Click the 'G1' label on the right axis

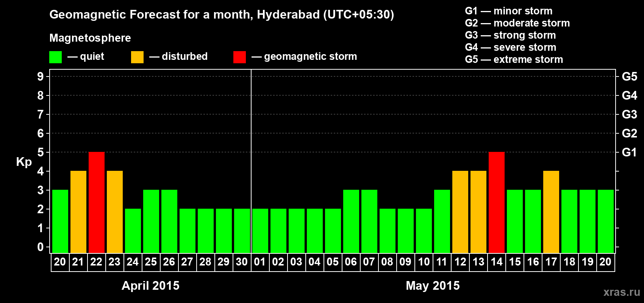(x=629, y=152)
